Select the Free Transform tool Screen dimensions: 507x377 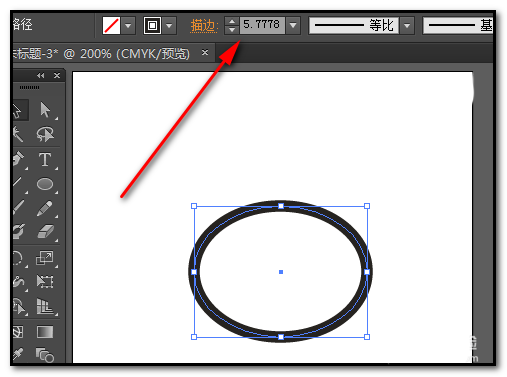[45, 282]
